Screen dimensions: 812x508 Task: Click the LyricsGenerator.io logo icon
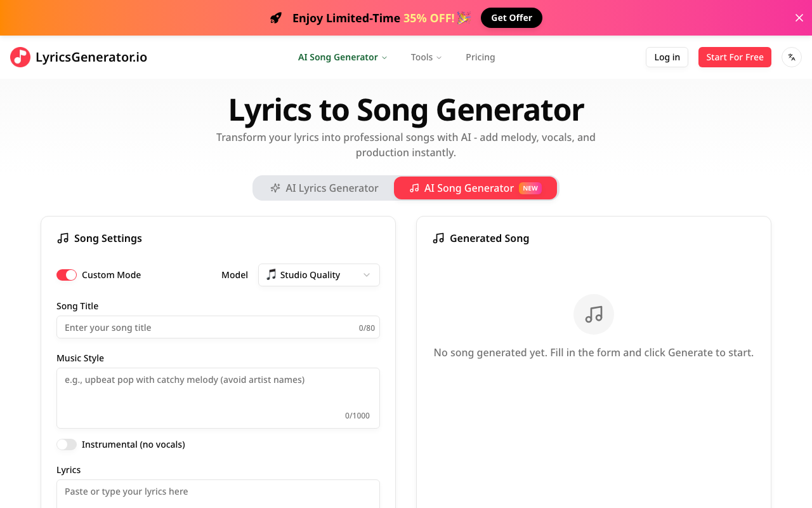pyautogui.click(x=20, y=57)
